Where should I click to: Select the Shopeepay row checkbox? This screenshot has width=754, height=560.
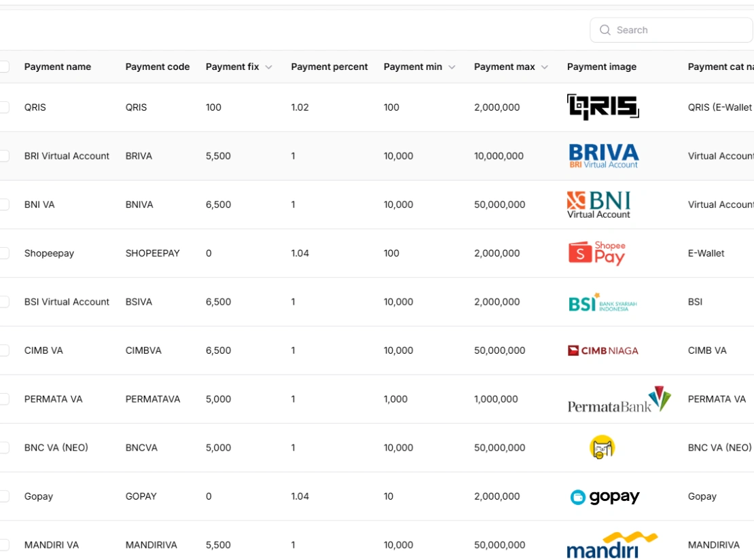4,253
